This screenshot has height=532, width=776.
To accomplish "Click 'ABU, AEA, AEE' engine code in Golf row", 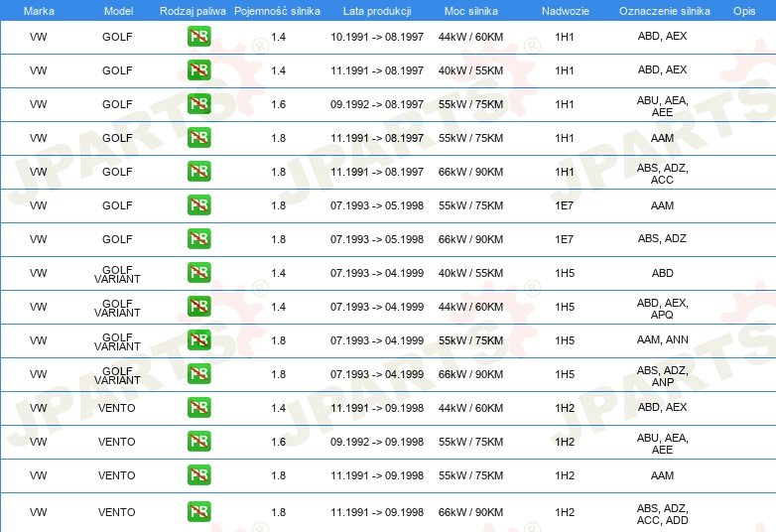I will 662,106.
